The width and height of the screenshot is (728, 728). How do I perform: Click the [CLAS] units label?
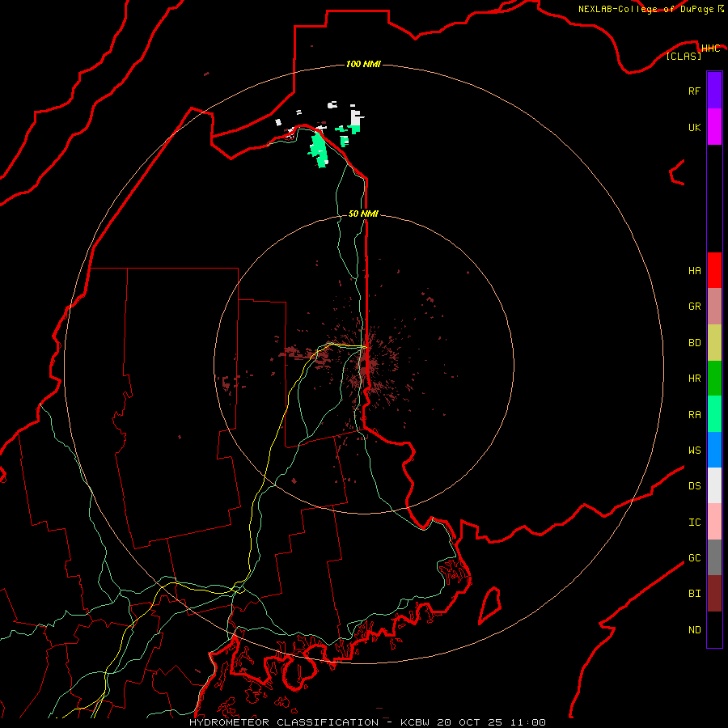[684, 56]
